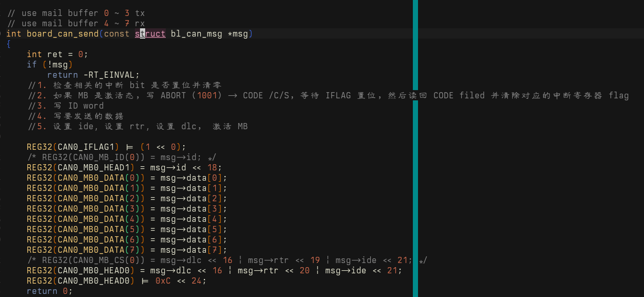
Task: Click the bl_can_msg type name
Action: 196,34
